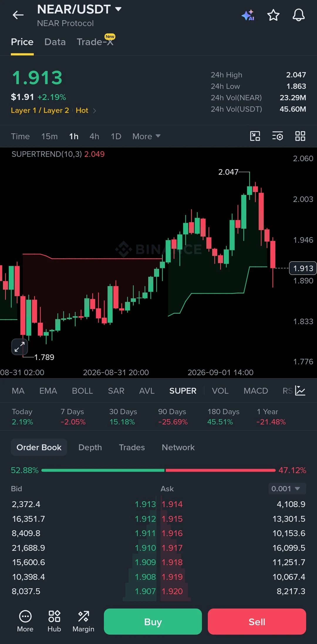Tap the large 1.913 last price
This screenshot has width=317, height=644.
37,78
